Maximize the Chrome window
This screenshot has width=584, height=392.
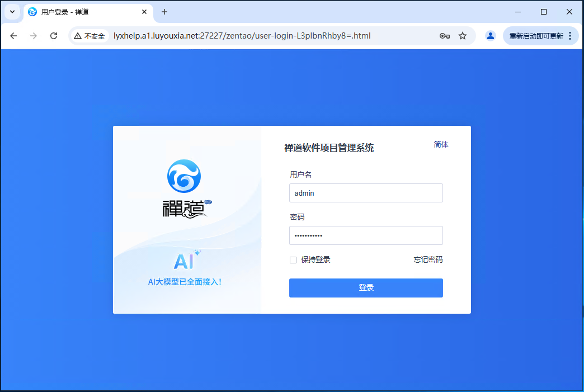(543, 12)
